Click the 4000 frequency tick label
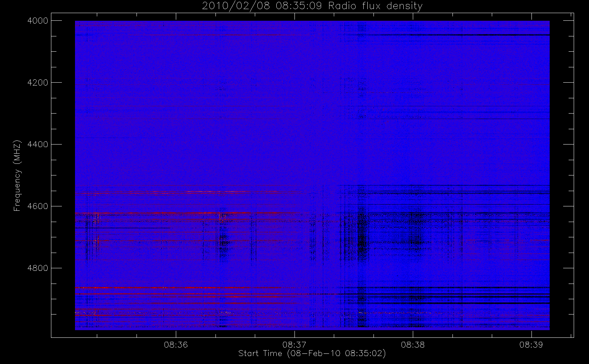This screenshot has height=364, width=589. (x=38, y=21)
